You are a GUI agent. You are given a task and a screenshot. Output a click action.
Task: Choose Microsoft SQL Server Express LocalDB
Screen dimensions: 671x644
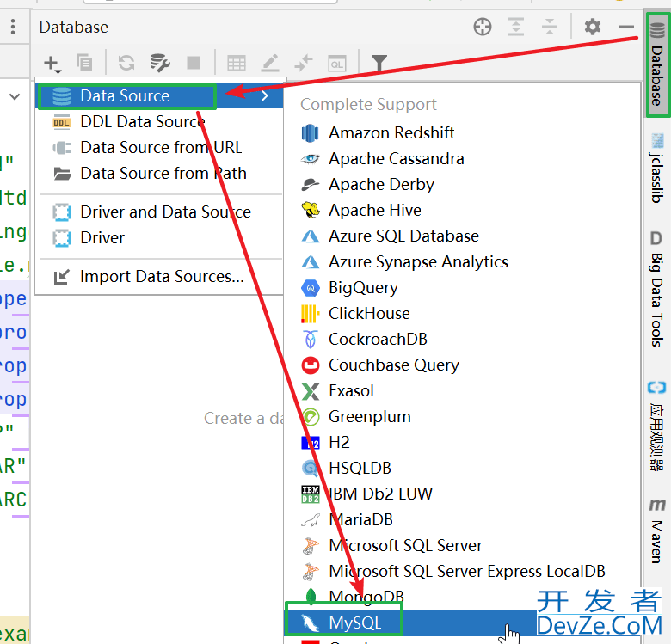[462, 571]
